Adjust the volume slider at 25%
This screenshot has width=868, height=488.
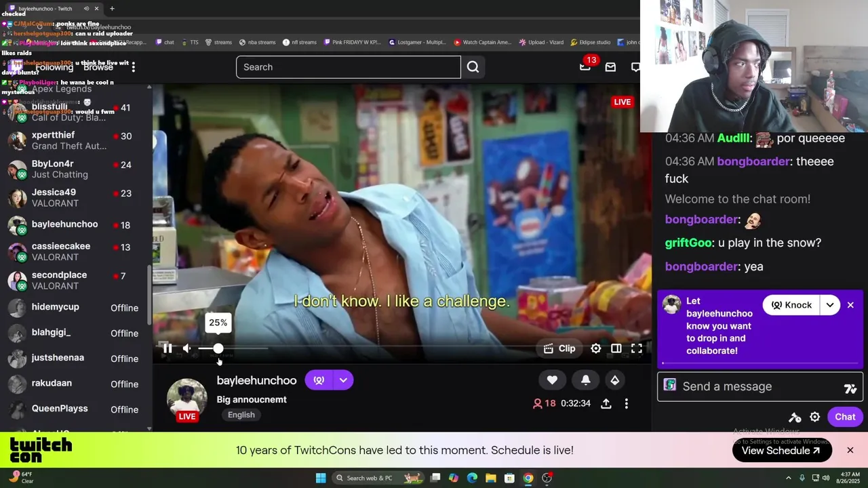(x=218, y=348)
